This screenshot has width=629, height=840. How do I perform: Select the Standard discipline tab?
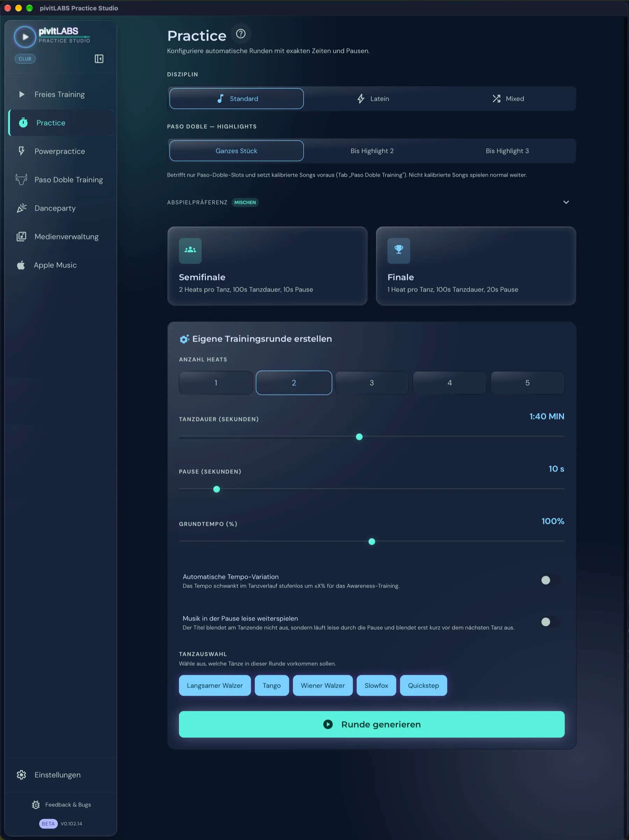tap(237, 99)
